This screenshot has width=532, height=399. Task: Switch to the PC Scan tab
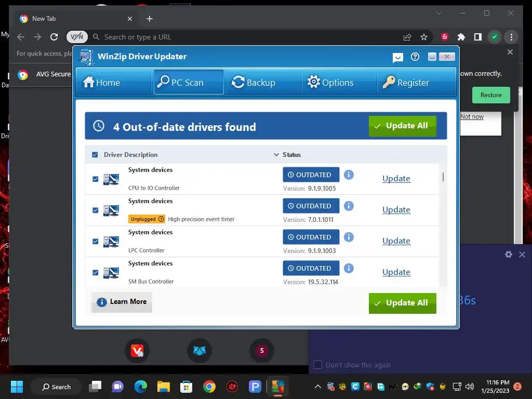point(189,82)
